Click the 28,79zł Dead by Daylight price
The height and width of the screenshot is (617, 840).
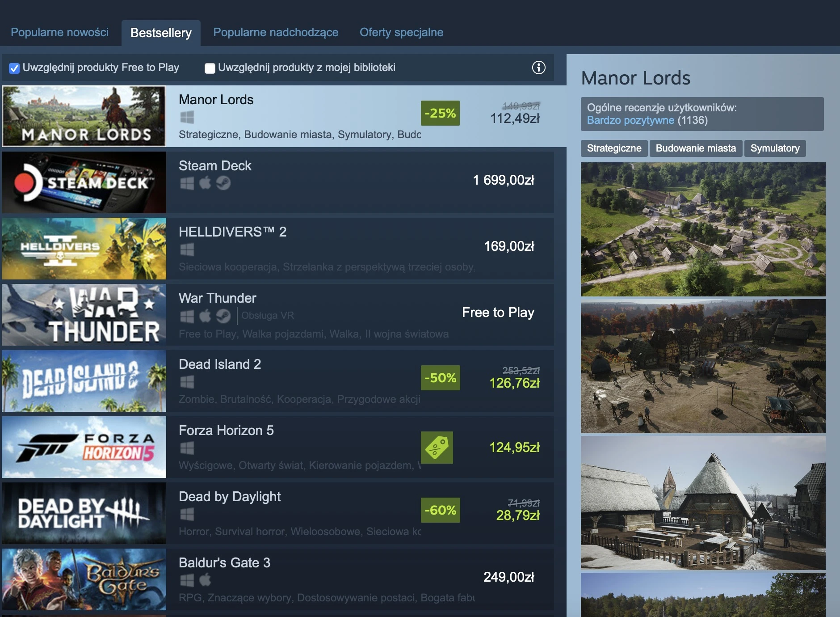518,515
